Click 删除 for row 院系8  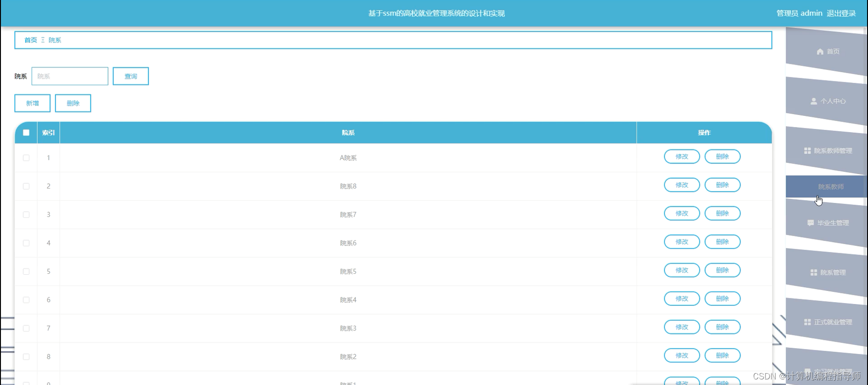click(x=722, y=185)
